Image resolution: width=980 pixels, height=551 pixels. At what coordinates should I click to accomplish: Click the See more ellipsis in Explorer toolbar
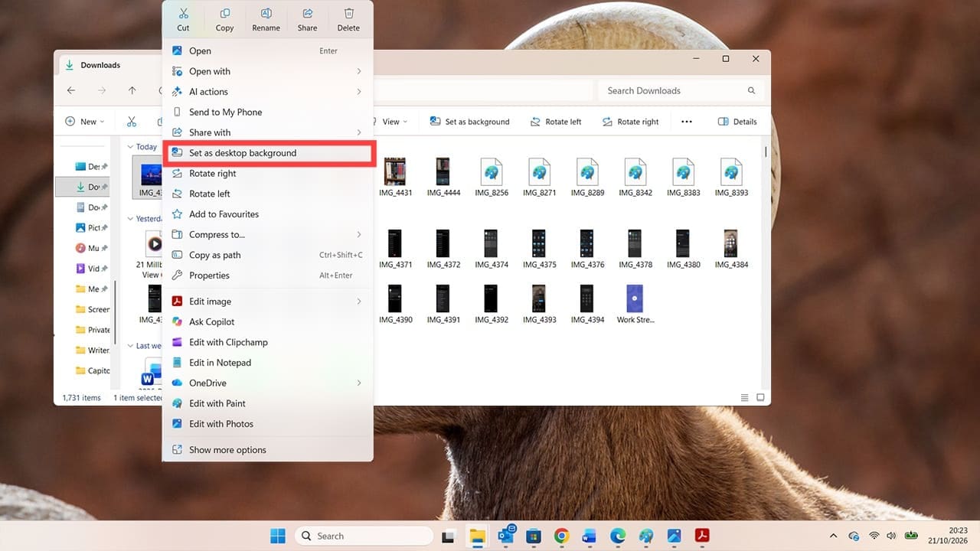[687, 122]
